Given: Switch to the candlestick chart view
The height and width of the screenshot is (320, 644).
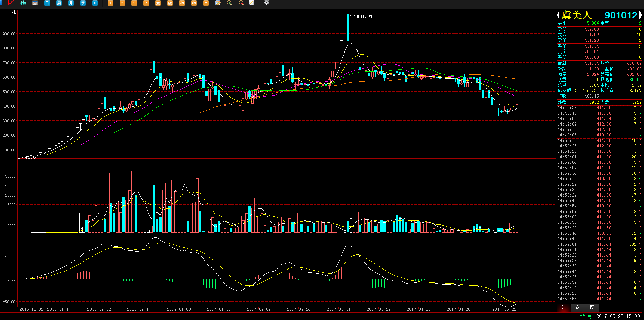Looking at the screenshot, I should (x=23, y=3).
